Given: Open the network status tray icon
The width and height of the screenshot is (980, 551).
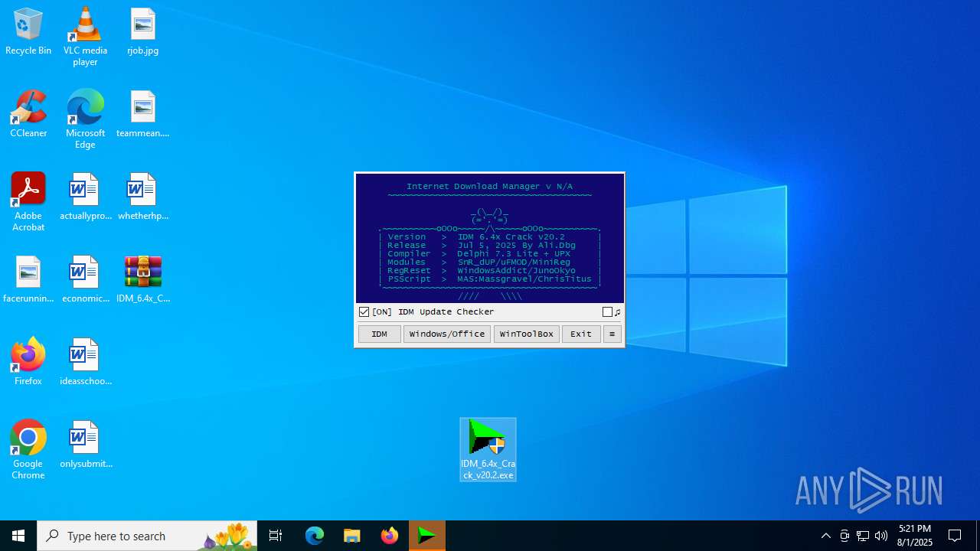Looking at the screenshot, I should tap(863, 536).
